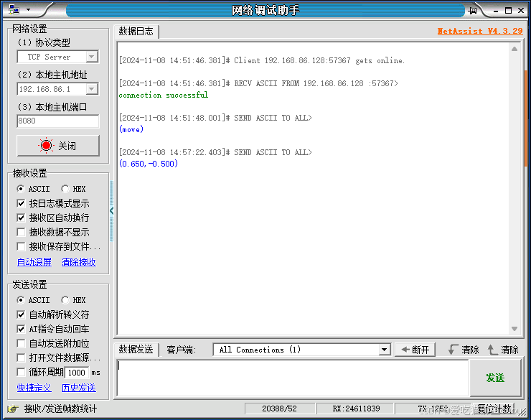The width and height of the screenshot is (531, 420).
Task: Switch to the 数据日志 tab
Action: (x=136, y=31)
